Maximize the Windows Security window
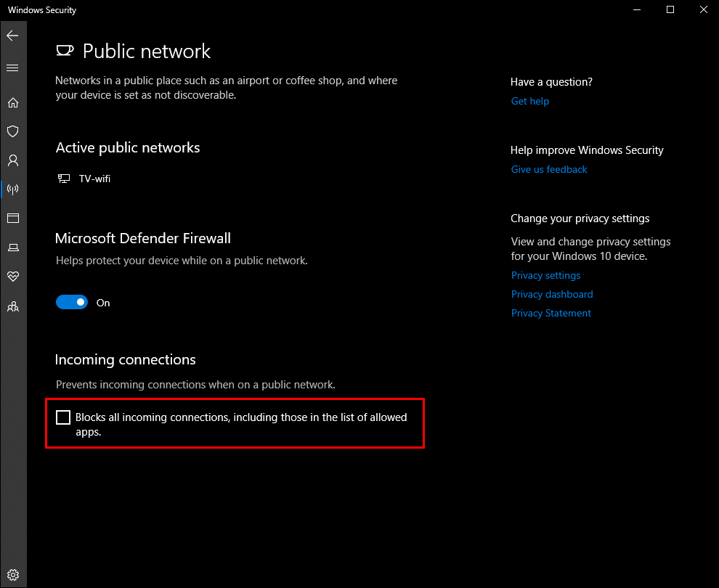Screen dimensions: 719x588 click(670, 10)
